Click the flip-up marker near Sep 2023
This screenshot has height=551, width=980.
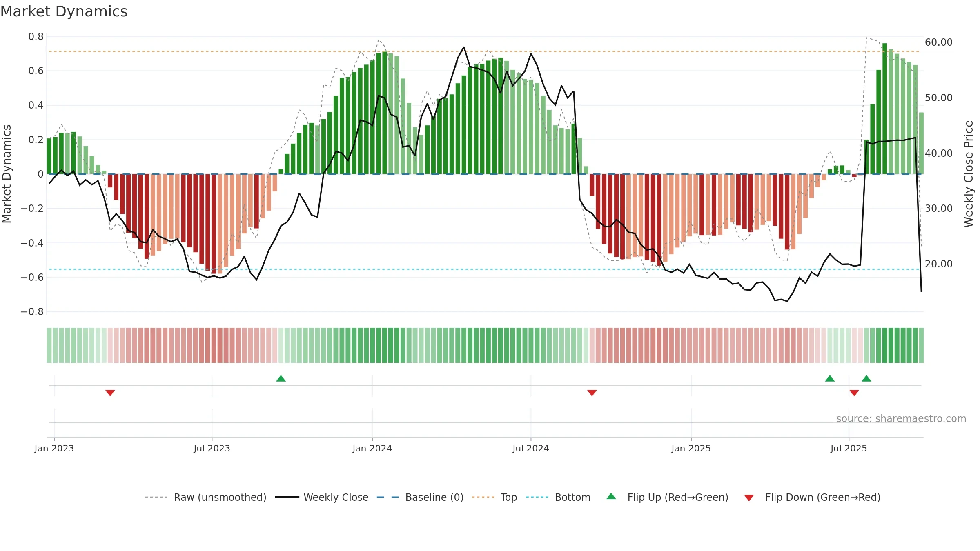pyautogui.click(x=281, y=378)
